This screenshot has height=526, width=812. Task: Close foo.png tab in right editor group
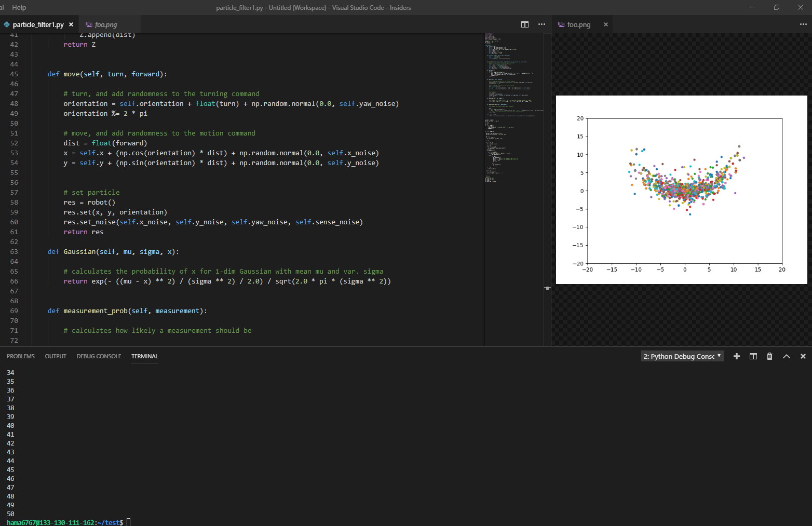tap(605, 24)
